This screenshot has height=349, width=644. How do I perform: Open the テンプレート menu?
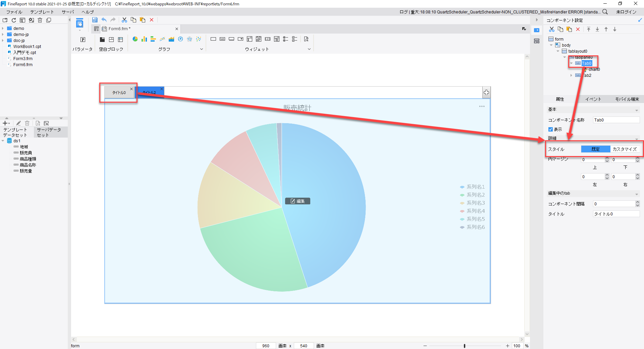(x=42, y=12)
